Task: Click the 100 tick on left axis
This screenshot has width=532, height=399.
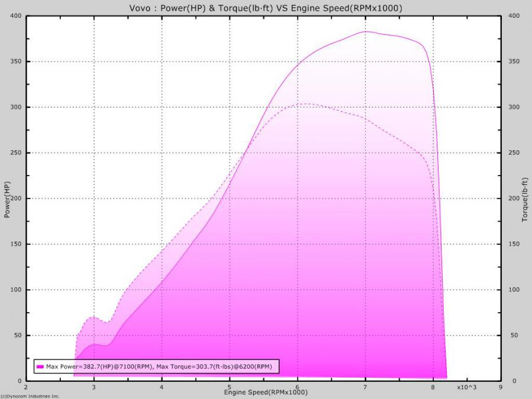Action: tap(17, 290)
